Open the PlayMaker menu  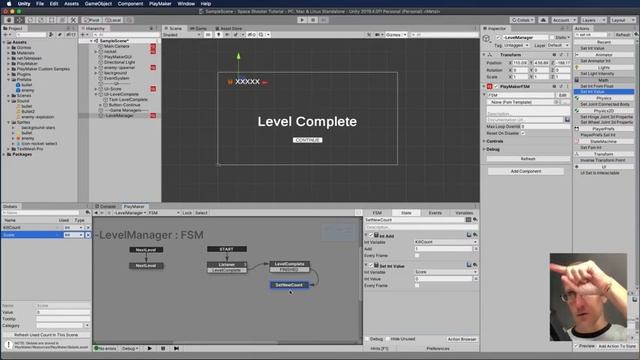160,4
